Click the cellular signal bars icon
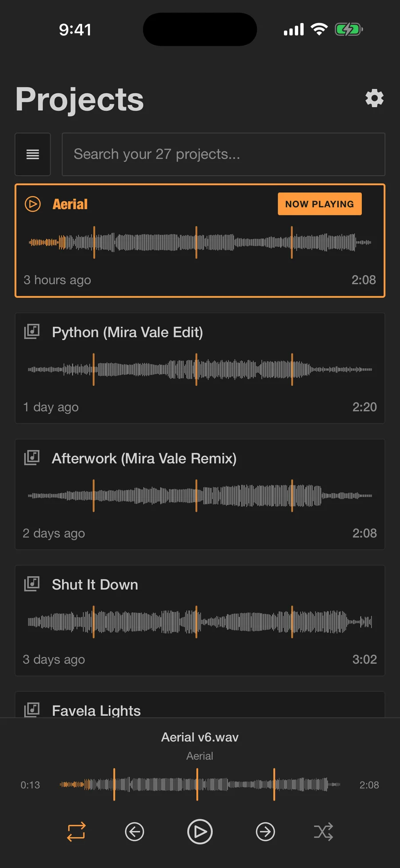 click(x=294, y=29)
